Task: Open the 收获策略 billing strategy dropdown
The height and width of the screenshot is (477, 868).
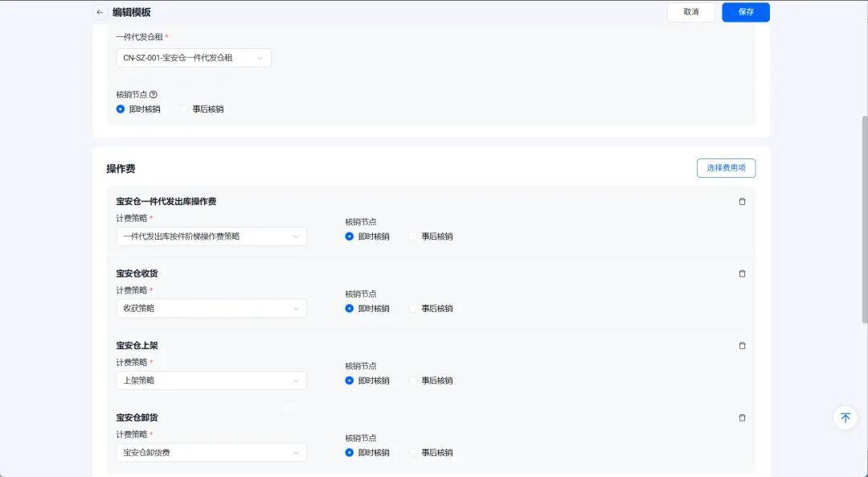Action: click(211, 309)
